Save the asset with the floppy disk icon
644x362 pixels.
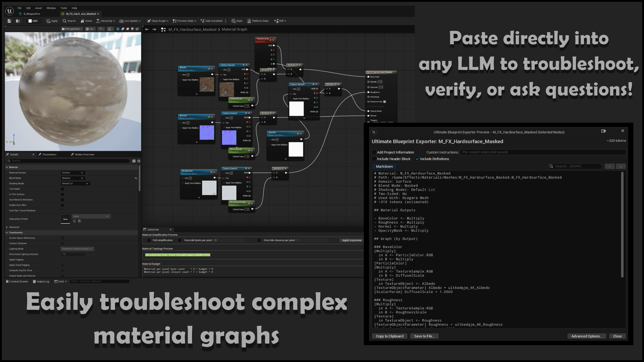coord(9,21)
